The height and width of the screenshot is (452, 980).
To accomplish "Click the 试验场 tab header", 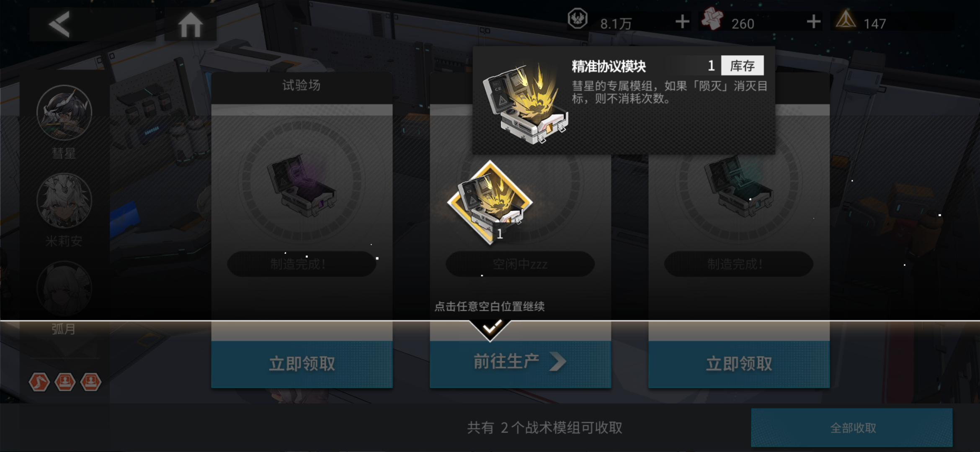I will pyautogui.click(x=302, y=86).
